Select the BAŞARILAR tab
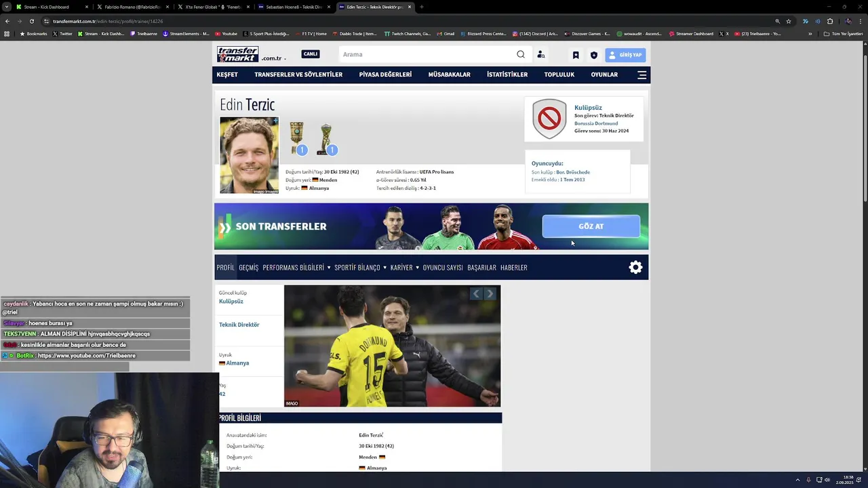 (x=481, y=268)
